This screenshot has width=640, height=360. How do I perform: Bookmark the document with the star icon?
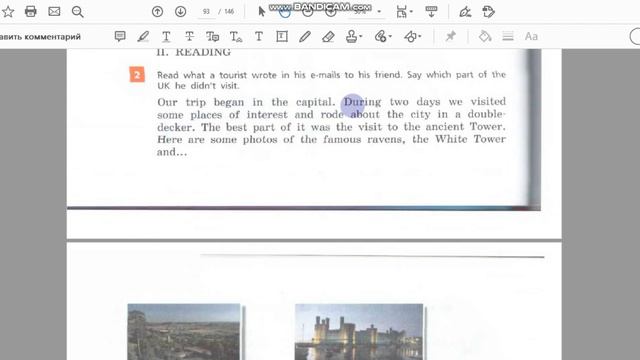[x=8, y=11]
